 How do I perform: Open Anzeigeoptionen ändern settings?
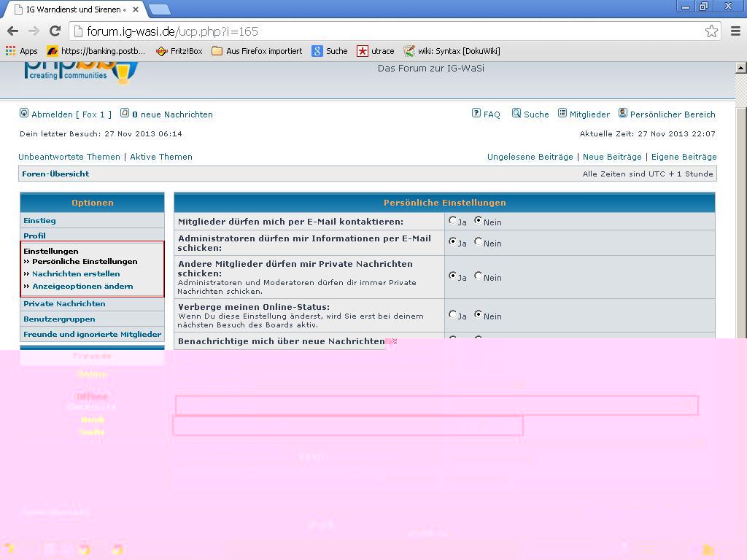pyautogui.click(x=82, y=286)
